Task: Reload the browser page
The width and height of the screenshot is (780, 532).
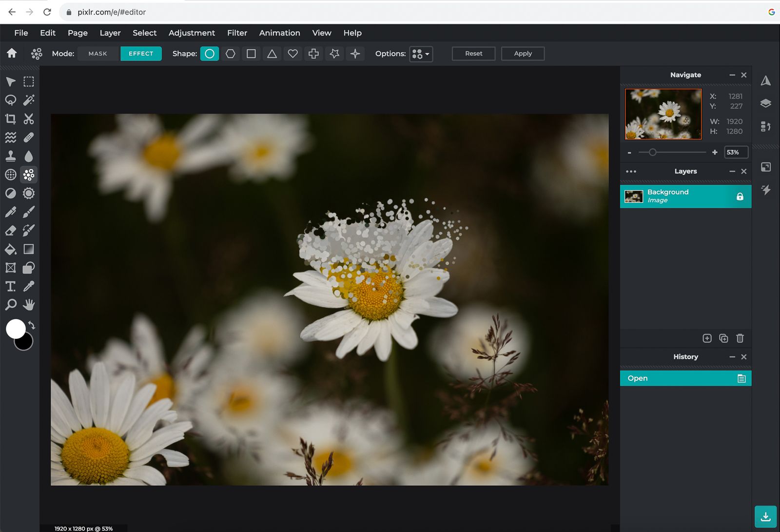Action: [x=47, y=12]
